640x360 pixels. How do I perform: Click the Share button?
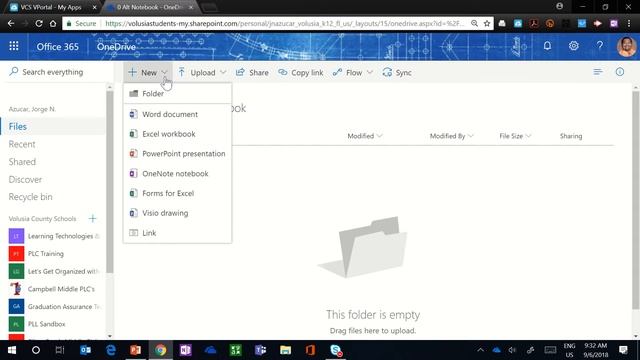pos(252,72)
